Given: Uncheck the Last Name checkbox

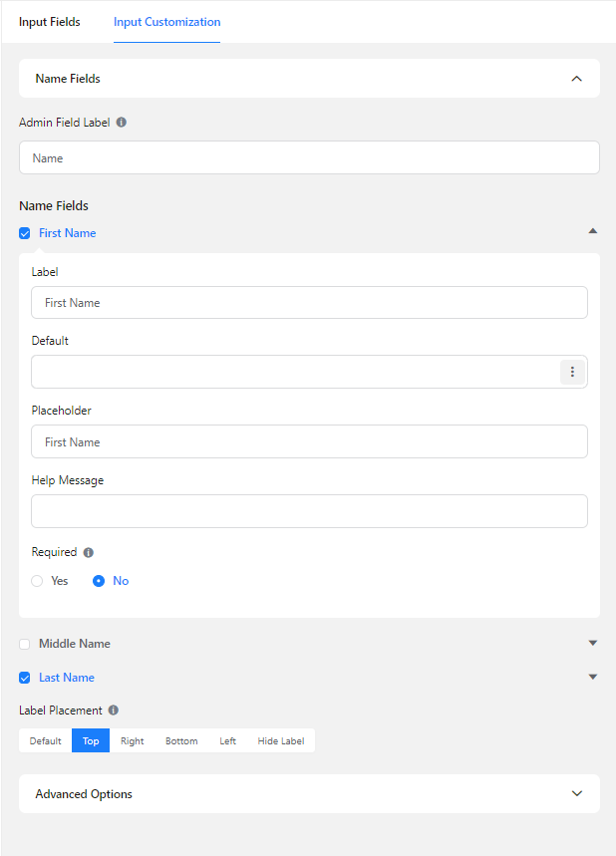Looking at the screenshot, I should 25,678.
